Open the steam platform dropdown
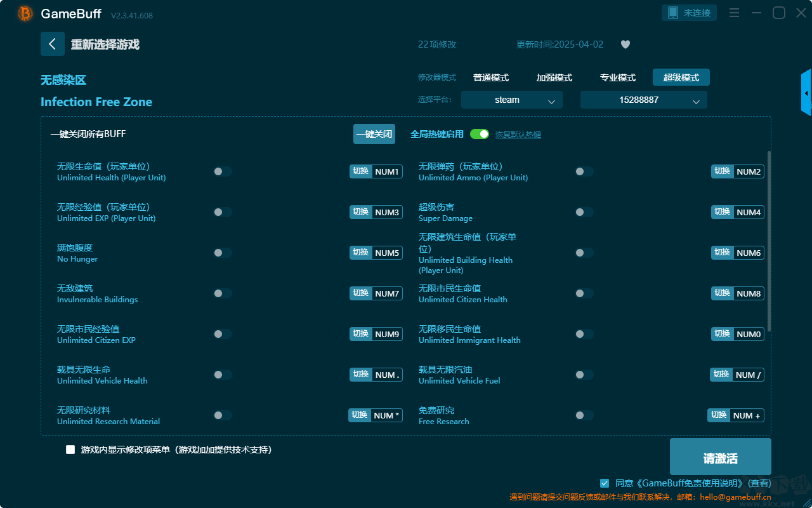The image size is (812, 508). pos(512,100)
